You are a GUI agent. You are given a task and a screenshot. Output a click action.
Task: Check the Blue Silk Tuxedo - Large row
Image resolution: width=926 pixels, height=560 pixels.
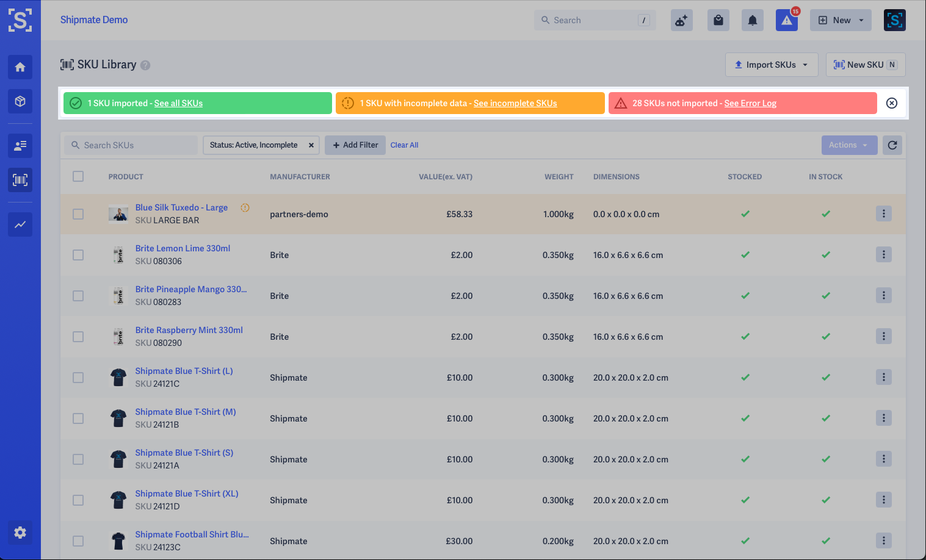point(78,214)
